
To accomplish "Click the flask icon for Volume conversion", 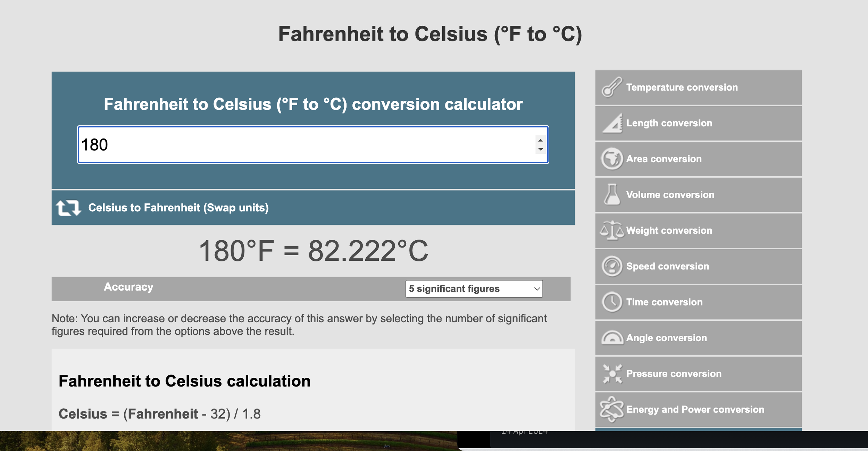I will click(x=612, y=195).
